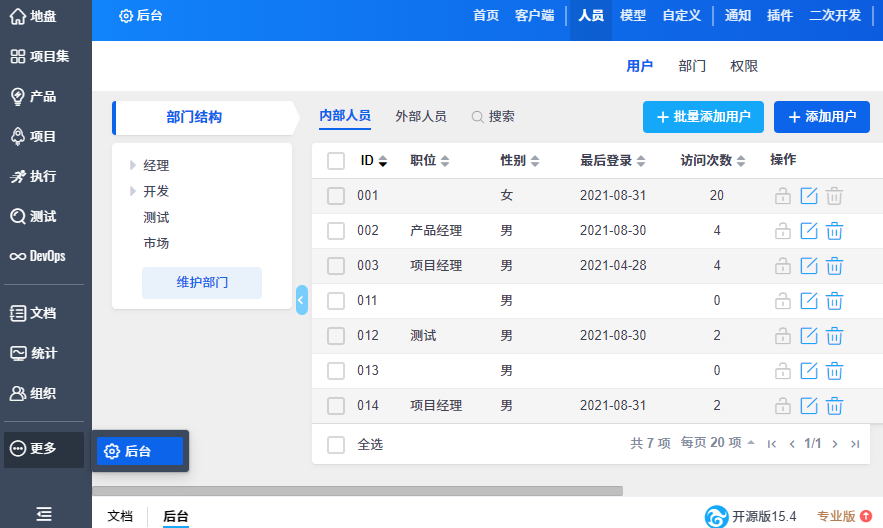Open the 权限 tab

(744, 66)
